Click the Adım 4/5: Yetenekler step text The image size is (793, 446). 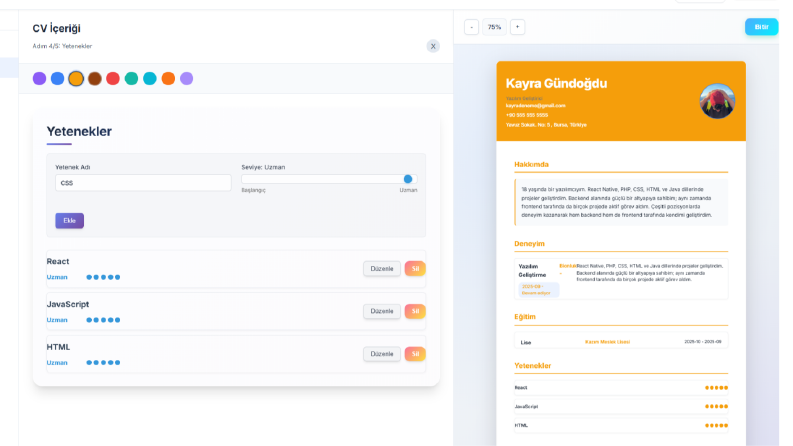point(62,46)
